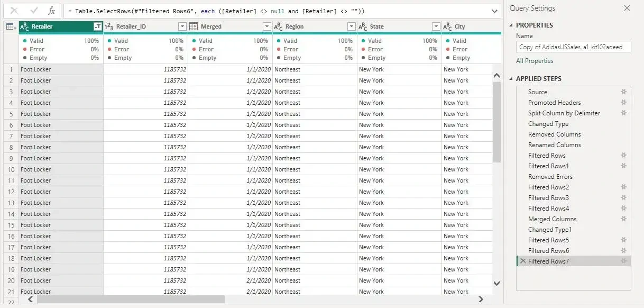Open the State column filter dropdown
This screenshot has height=308, width=644.
(436, 26)
